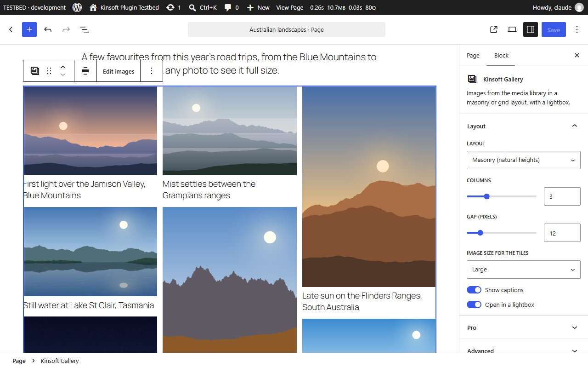Close the settings sidebar
Viewport: 588px width, 368px height.
[577, 55]
